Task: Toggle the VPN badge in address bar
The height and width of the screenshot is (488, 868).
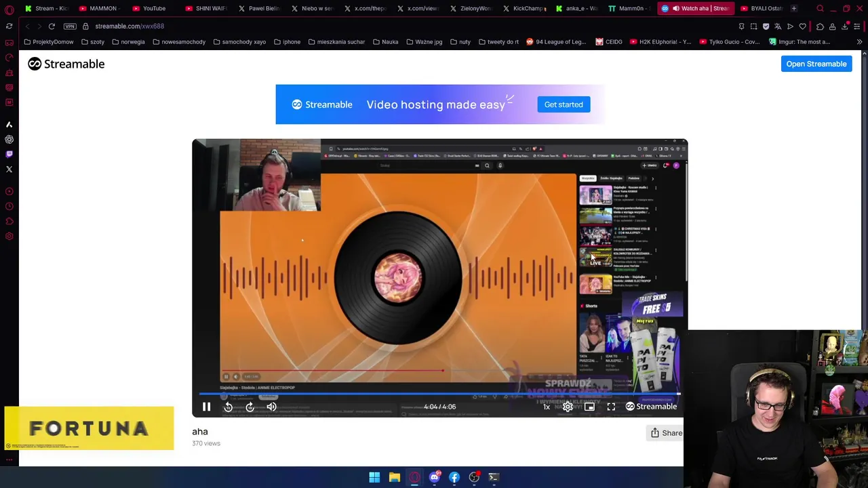Action: (x=70, y=26)
